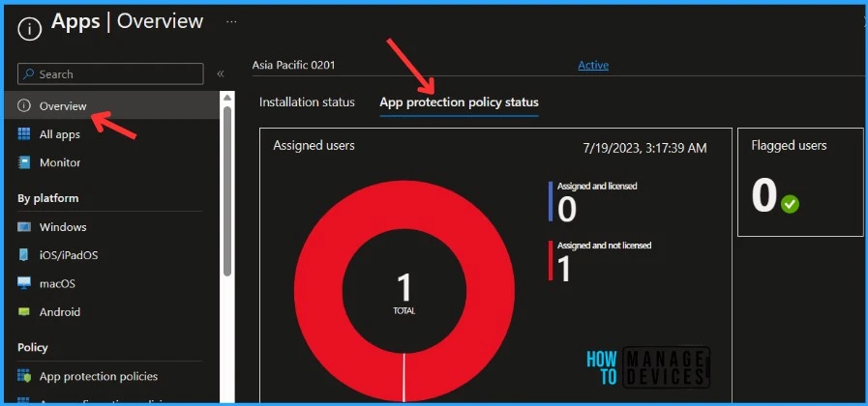The image size is (868, 406).
Task: Click the Assigned users card heading
Action: [314, 145]
